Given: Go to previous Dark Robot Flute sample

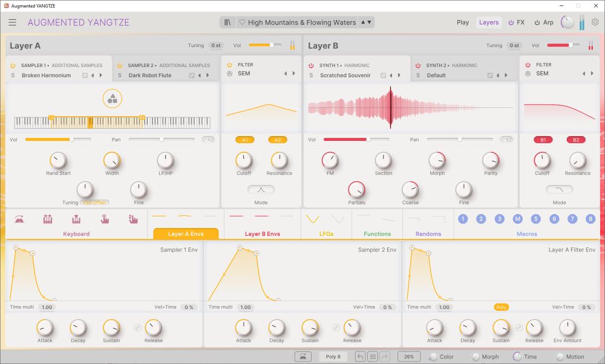Looking at the screenshot, I should tap(200, 75).
